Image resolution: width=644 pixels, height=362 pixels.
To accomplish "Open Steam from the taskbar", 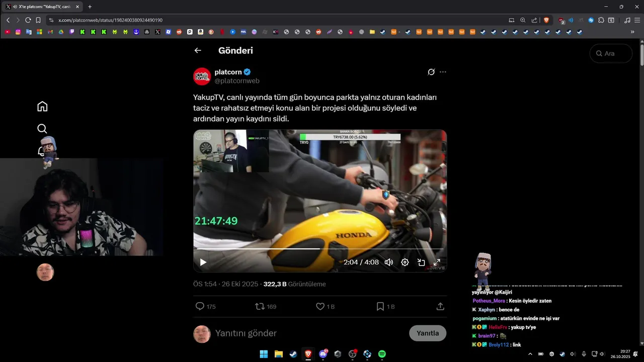I will (293, 354).
